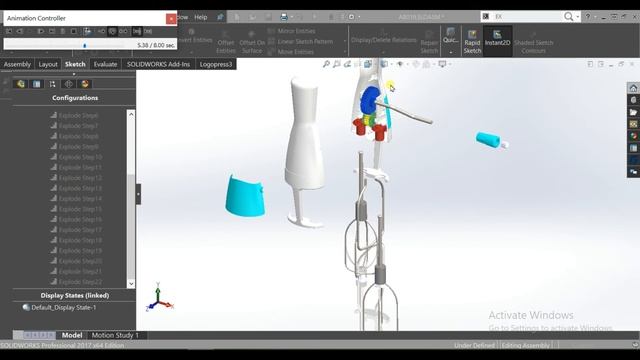Open View Orientation icon
Viewport: 640px width, 360px height.
point(368,64)
